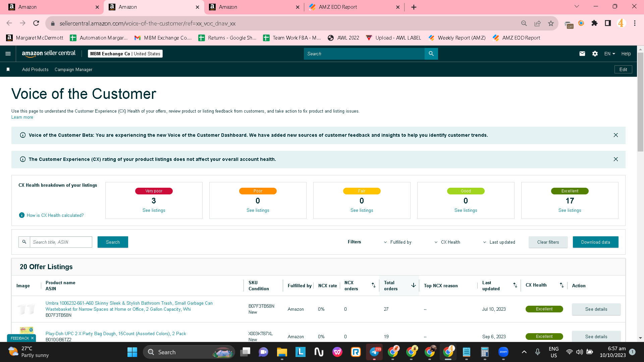Viewport: 644px width, 362px height.
Task: Open Telegram from the taskbar
Action: coord(374,352)
